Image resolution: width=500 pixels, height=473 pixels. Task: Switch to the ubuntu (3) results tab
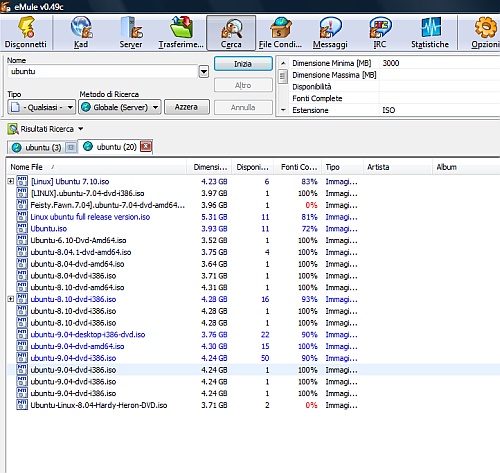pos(42,147)
